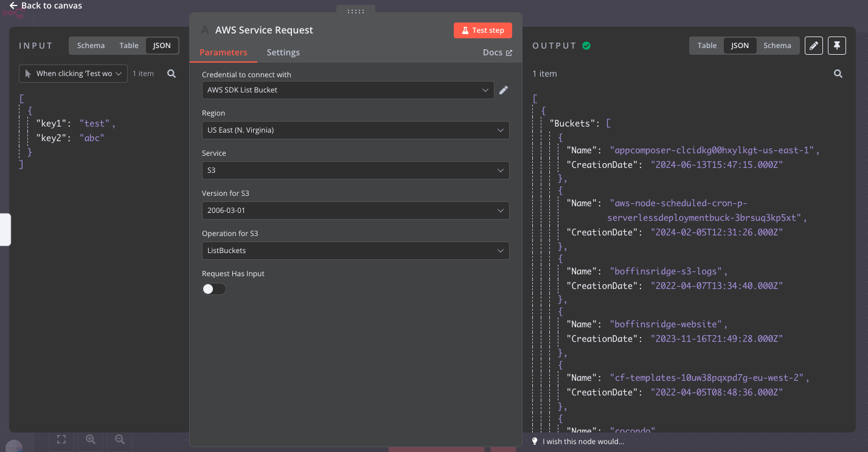Select Schema view in Input panel

[x=91, y=46]
